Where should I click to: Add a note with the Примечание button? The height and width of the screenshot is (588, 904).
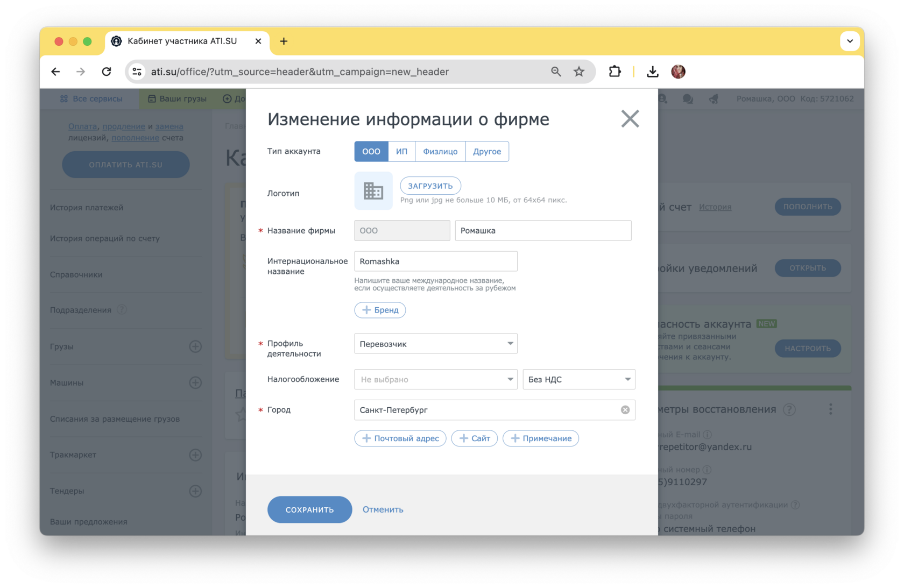(x=540, y=438)
